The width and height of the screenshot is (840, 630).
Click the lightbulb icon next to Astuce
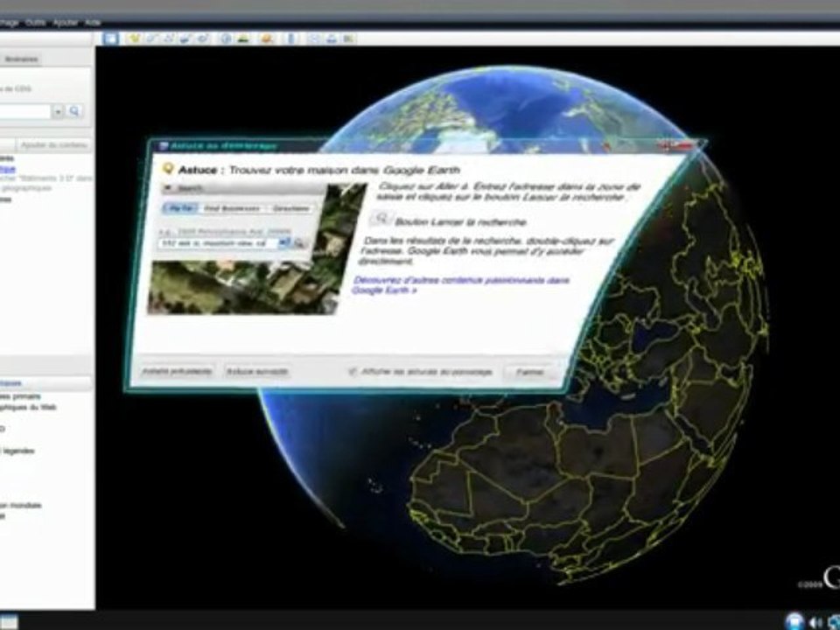(168, 169)
